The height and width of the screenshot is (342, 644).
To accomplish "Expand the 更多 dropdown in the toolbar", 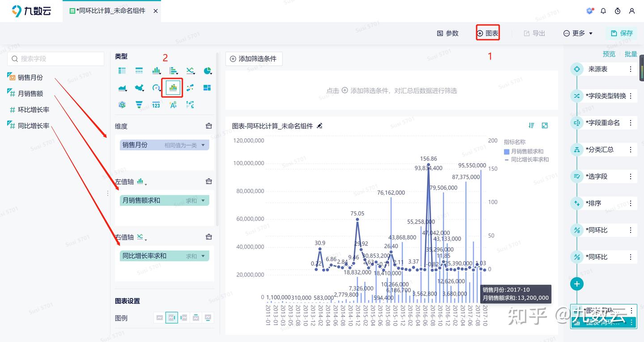I will [x=577, y=33].
